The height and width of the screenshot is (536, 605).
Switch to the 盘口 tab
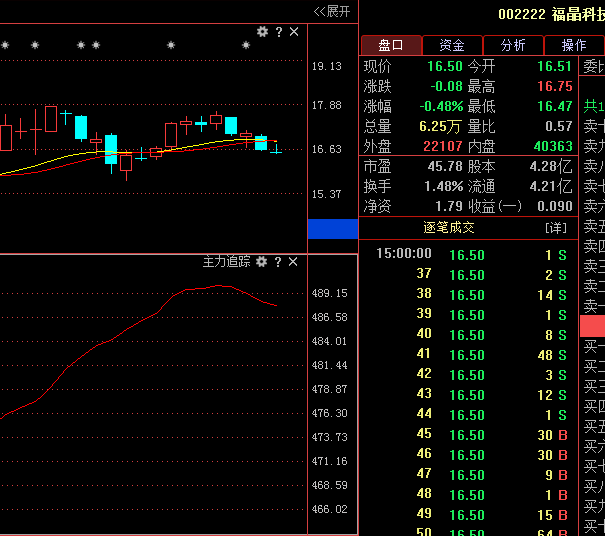click(390, 45)
